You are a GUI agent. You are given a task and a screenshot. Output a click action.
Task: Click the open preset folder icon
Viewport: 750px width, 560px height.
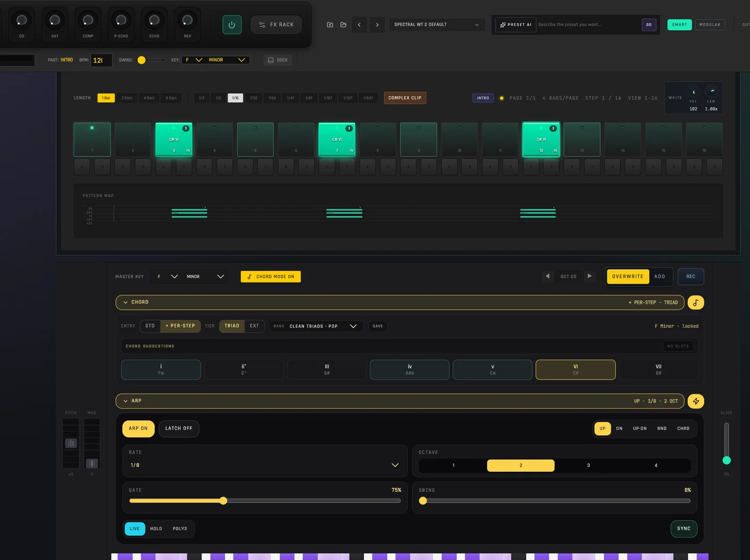343,25
